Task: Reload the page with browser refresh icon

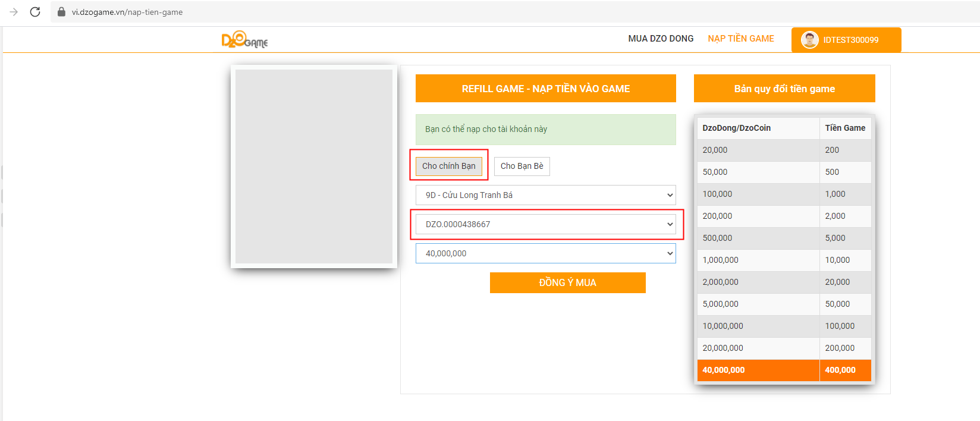Action: [35, 12]
